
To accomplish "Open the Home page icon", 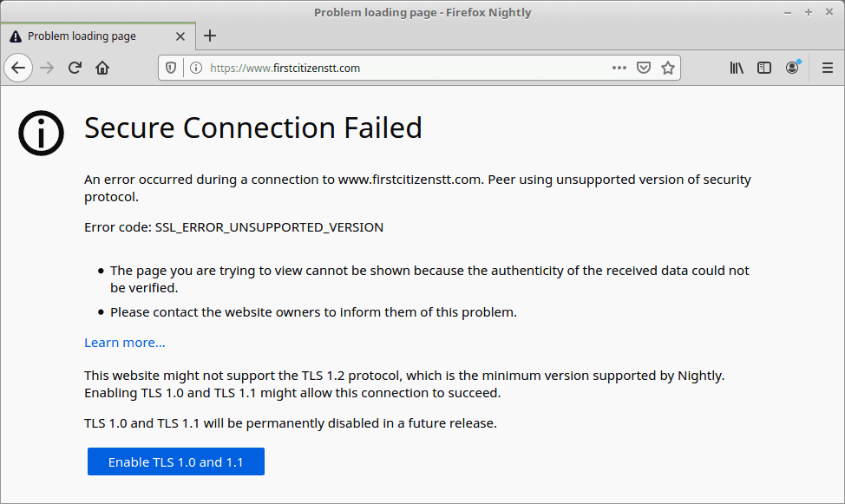I will (102, 68).
